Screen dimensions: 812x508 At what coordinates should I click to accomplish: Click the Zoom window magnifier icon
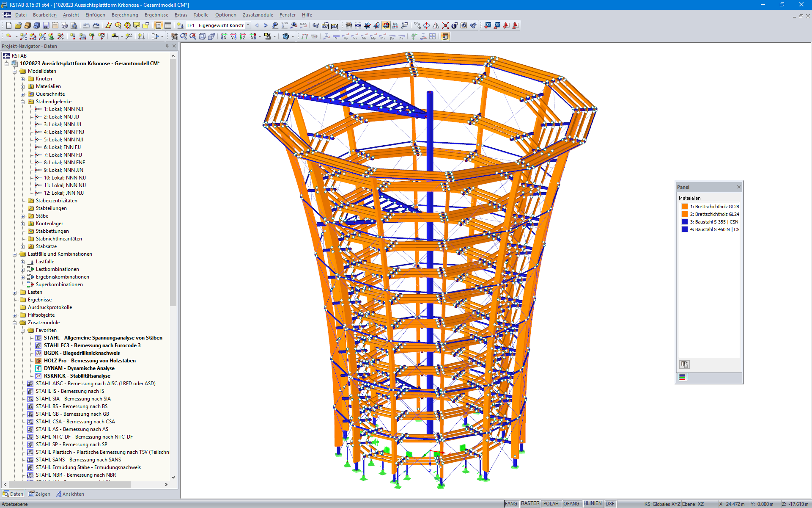pos(184,36)
